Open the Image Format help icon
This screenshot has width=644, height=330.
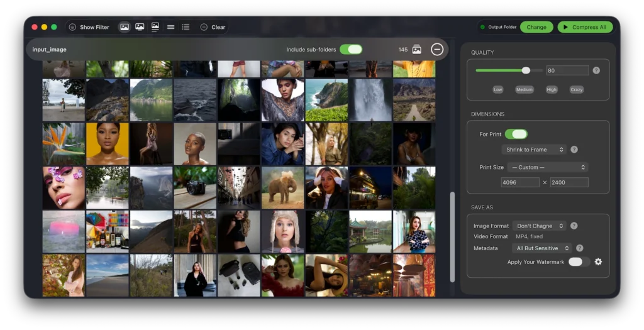pyautogui.click(x=574, y=226)
